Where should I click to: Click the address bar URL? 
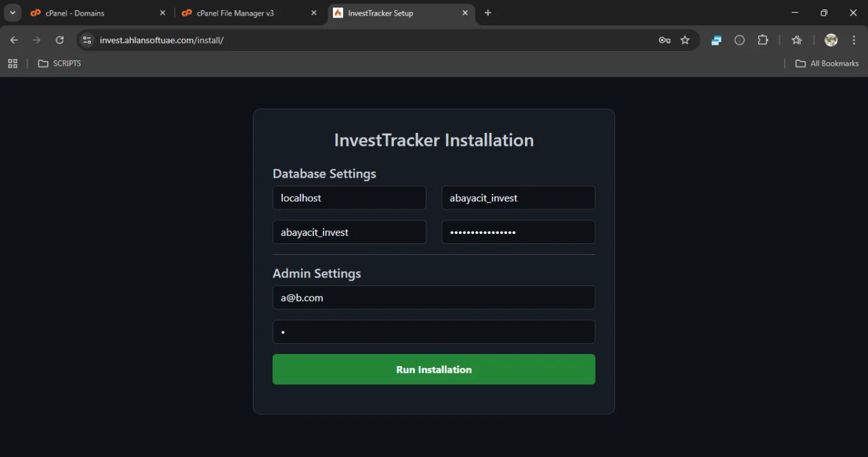coord(161,40)
